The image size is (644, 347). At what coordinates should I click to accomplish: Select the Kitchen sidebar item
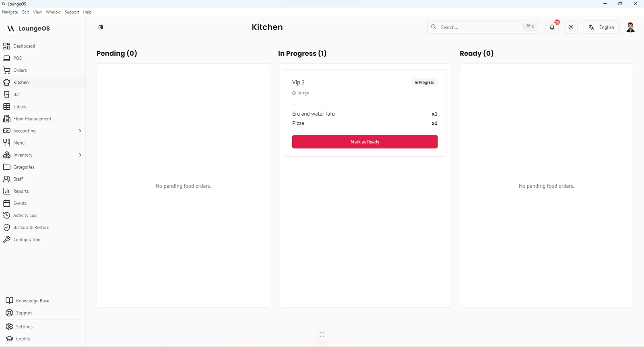click(x=43, y=82)
